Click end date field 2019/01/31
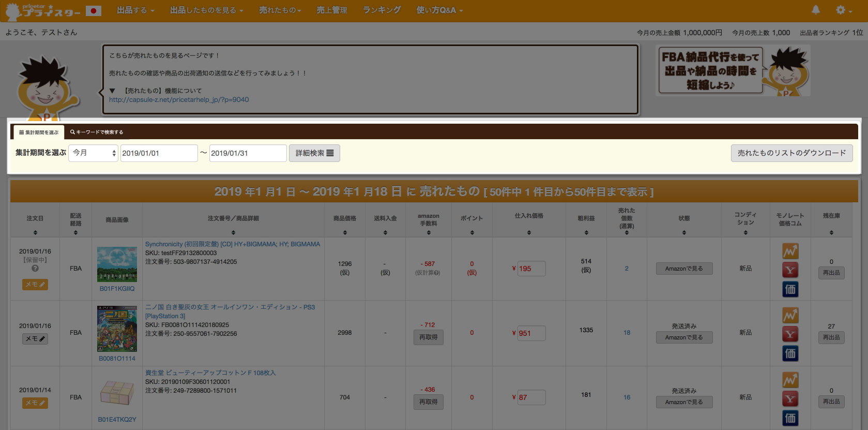Image resolution: width=868 pixels, height=430 pixels. click(248, 153)
